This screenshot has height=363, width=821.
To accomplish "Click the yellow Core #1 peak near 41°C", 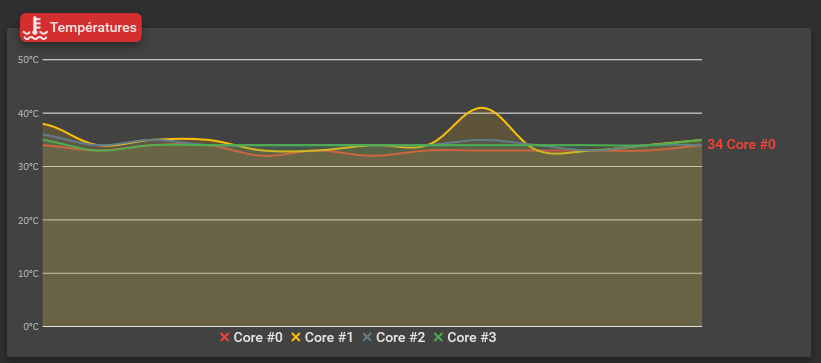I will coord(481,108).
